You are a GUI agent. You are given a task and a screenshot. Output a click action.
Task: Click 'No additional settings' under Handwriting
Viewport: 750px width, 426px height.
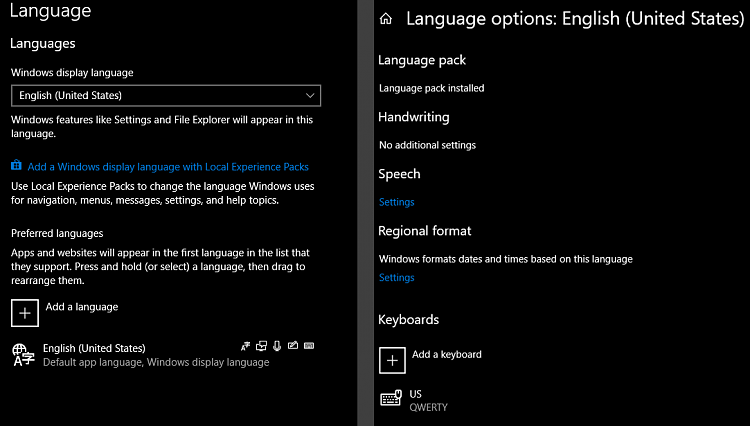(427, 145)
